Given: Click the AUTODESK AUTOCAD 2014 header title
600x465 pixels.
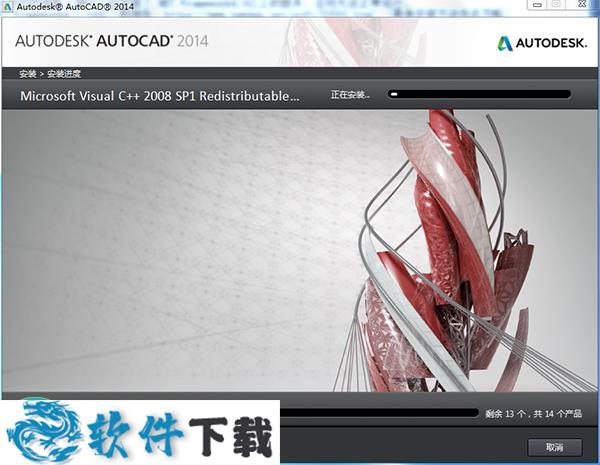Looking at the screenshot, I should (x=112, y=41).
